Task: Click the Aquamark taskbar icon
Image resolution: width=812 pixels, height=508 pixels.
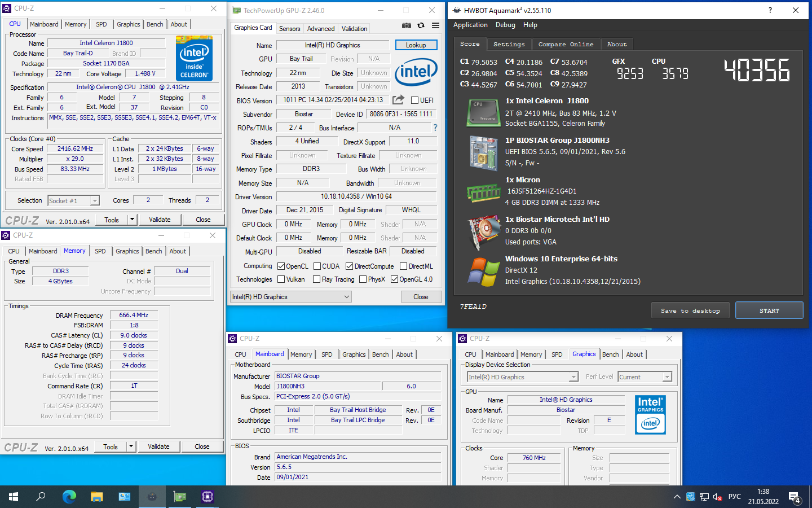Action: pos(152,497)
